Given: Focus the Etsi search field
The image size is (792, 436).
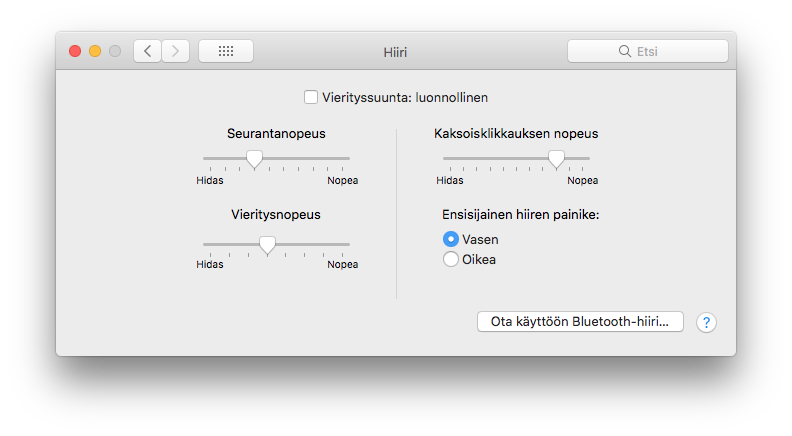Looking at the screenshot, I should pos(660,51).
